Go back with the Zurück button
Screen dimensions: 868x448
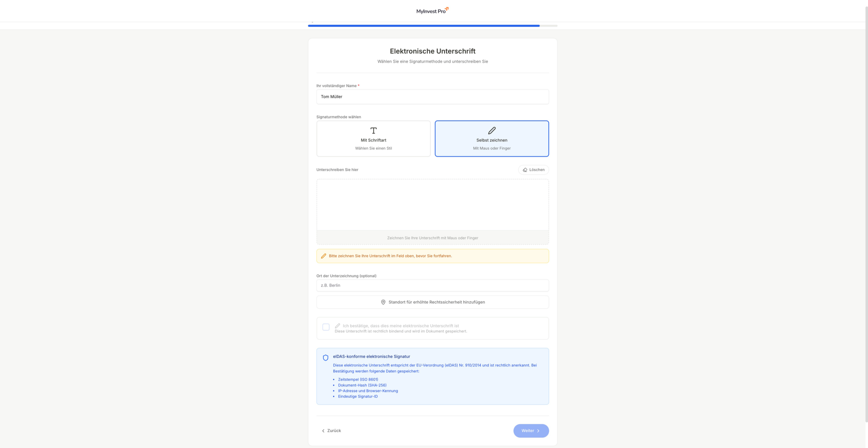click(331, 431)
